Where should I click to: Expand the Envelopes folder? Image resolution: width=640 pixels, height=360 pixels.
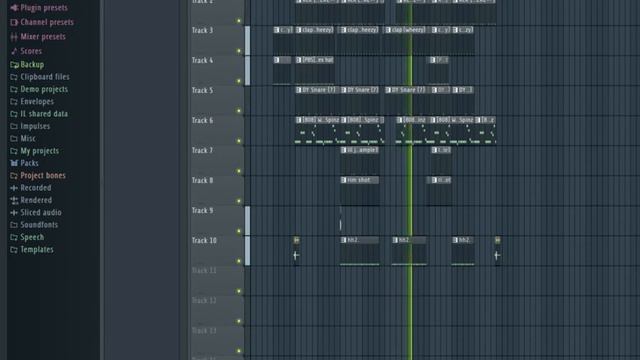pos(32,102)
